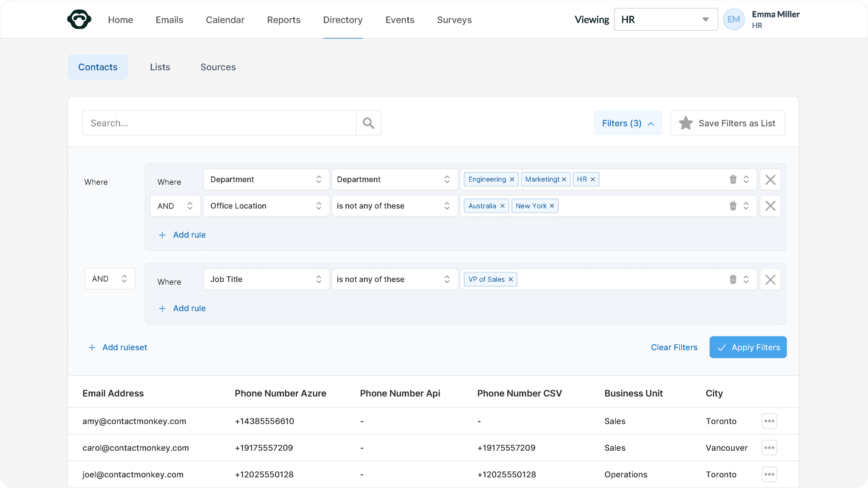Go to the Home menu
Screen dimensions: 868x488
120,20
